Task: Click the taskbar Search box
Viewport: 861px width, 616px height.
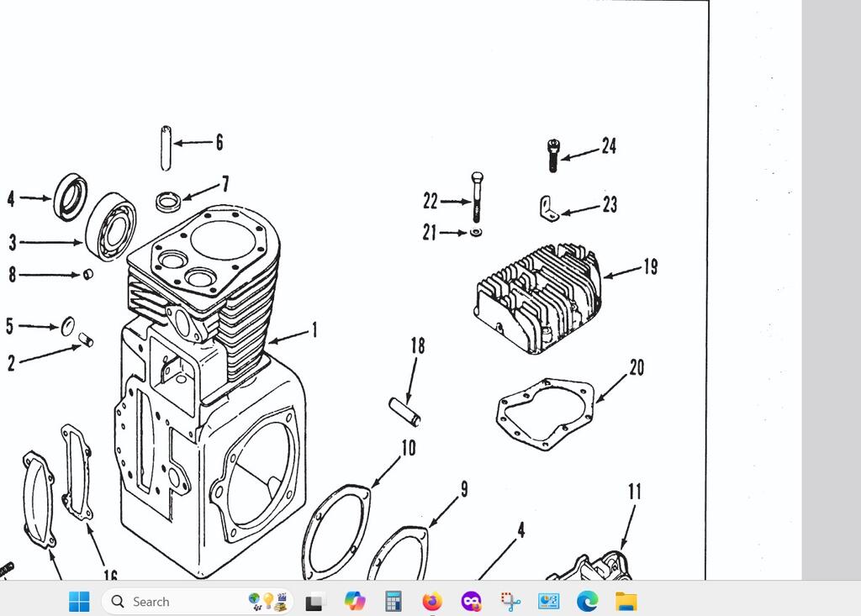Action: (177, 602)
